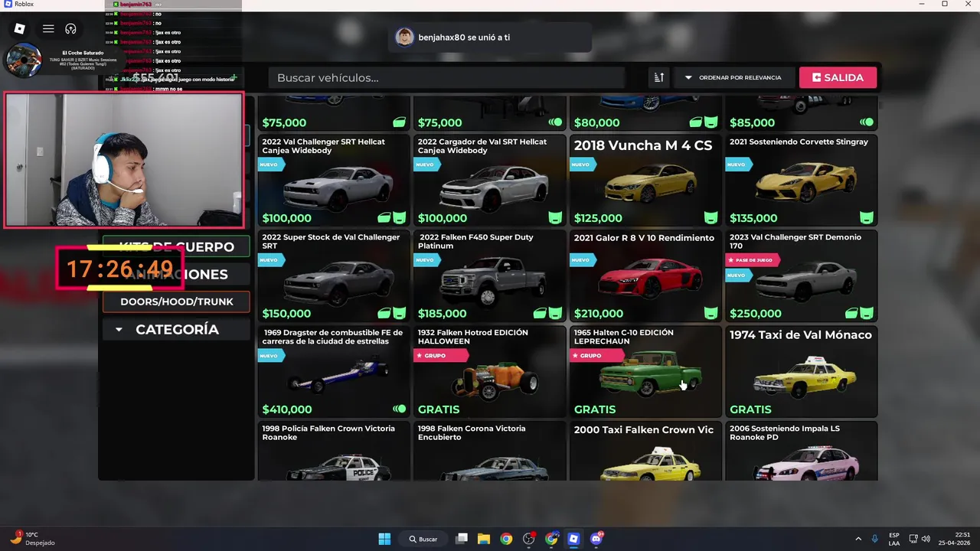Click the Buscar search button on taskbar
The width and height of the screenshot is (980, 551).
click(423, 539)
